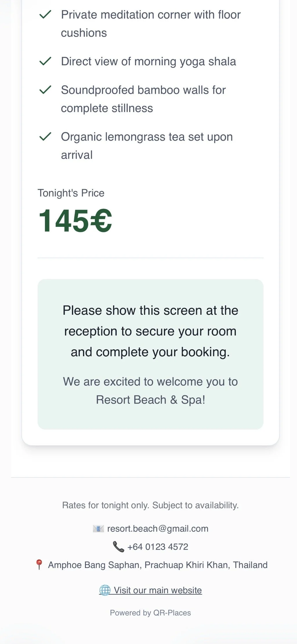
Task: Click the checkmark next to lemongrass tea set
Action: (45, 137)
